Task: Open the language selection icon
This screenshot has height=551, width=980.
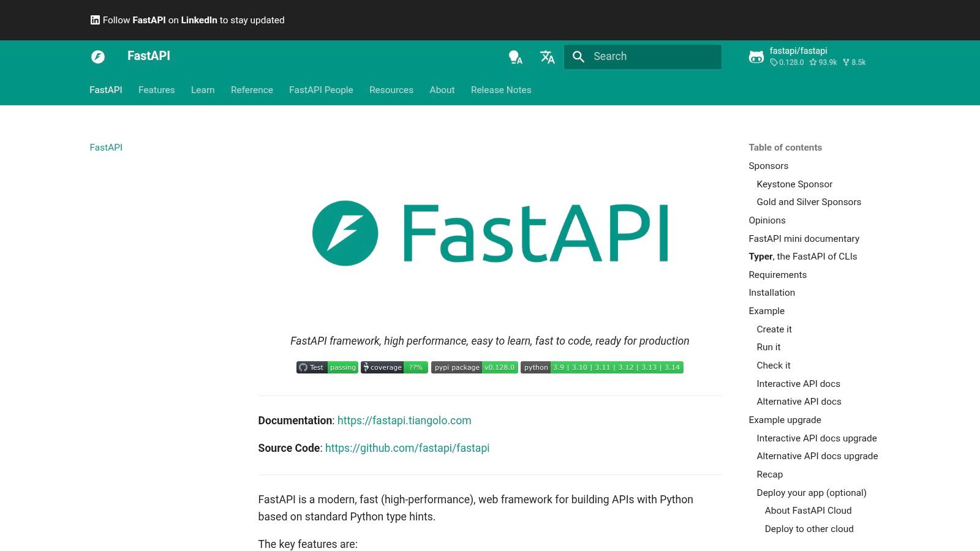Action: [547, 56]
